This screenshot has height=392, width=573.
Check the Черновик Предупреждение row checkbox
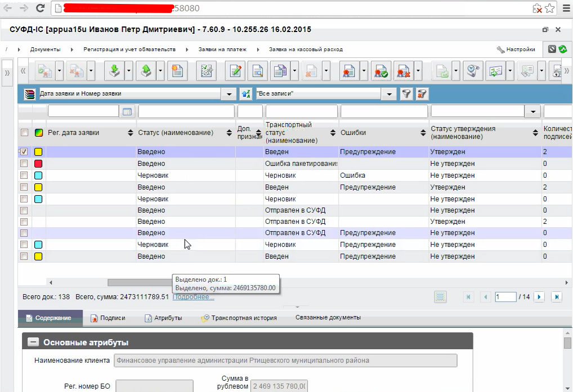pos(24,245)
